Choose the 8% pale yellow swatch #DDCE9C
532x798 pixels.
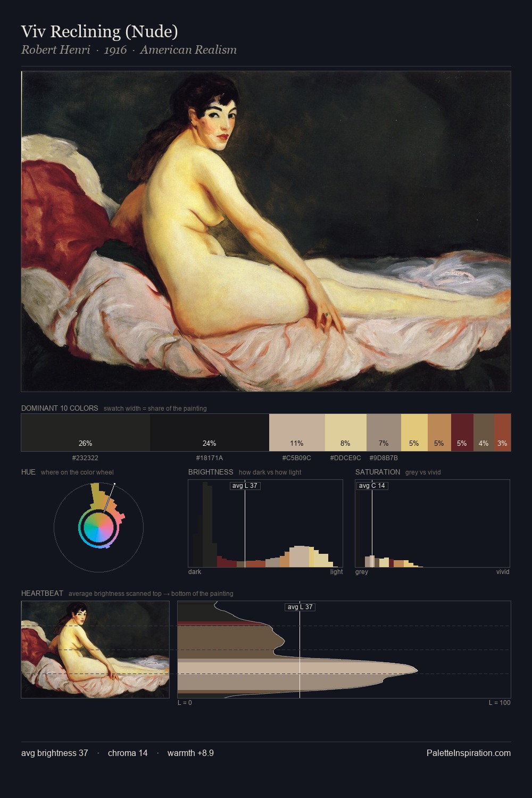pyautogui.click(x=346, y=433)
